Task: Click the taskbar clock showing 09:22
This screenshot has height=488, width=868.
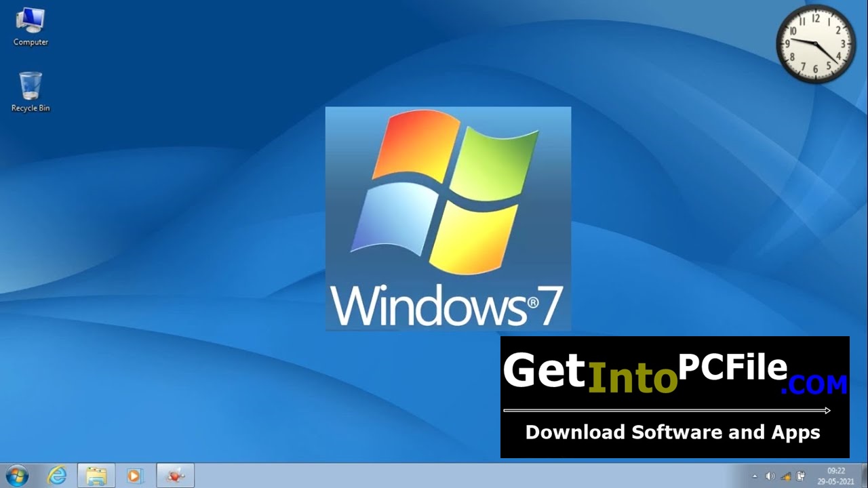Action: click(x=836, y=470)
